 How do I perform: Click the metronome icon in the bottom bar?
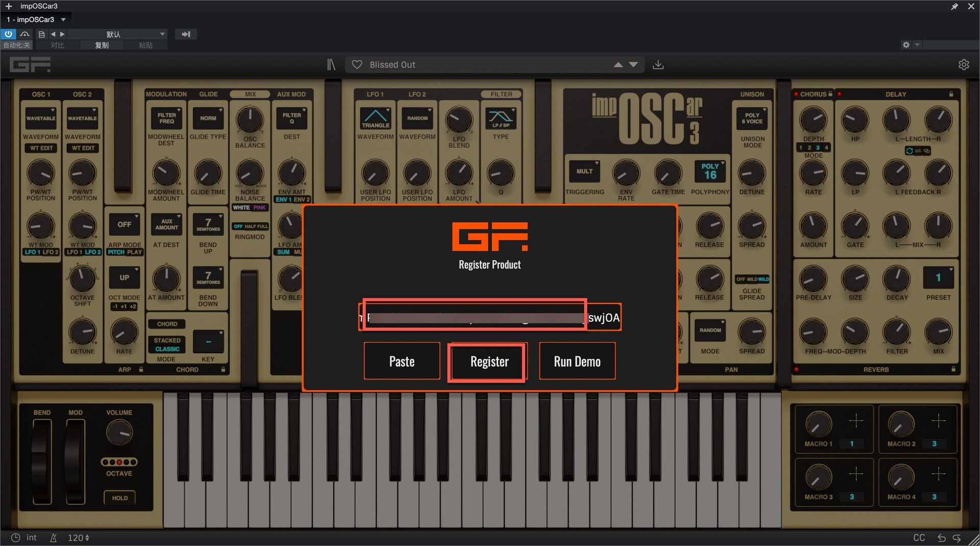(54, 538)
